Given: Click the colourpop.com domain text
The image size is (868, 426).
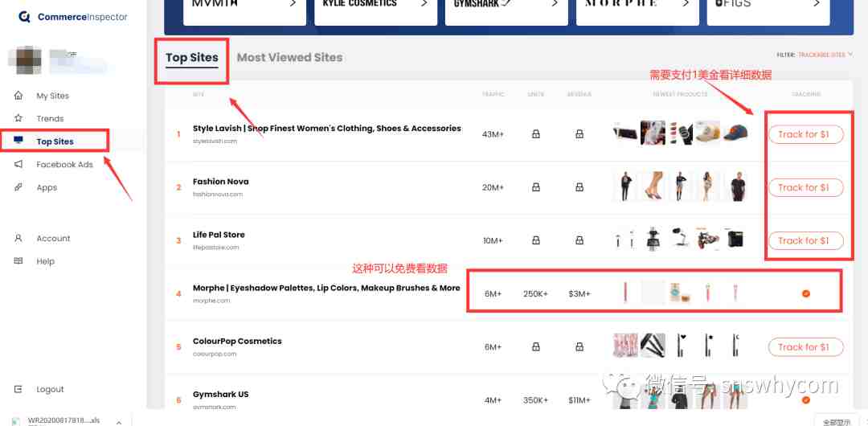Looking at the screenshot, I should point(215,354).
